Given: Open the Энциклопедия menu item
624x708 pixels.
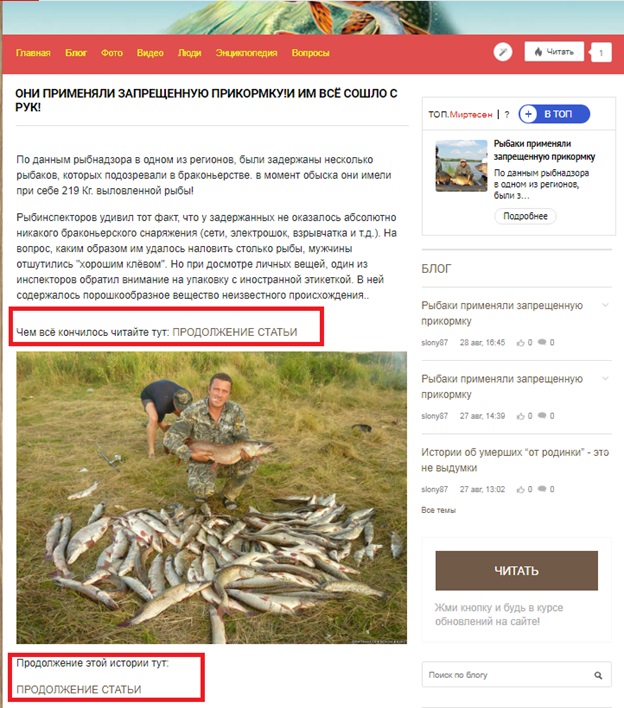Looking at the screenshot, I should (247, 53).
